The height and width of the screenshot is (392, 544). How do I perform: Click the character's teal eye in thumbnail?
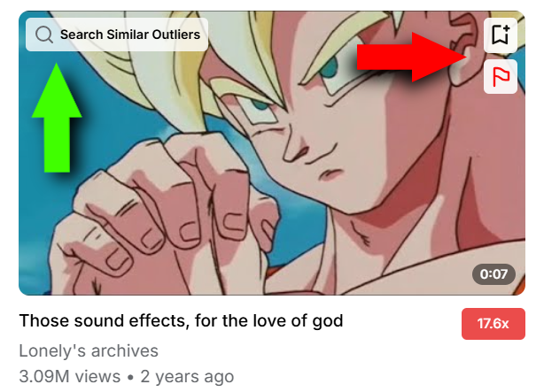click(330, 67)
